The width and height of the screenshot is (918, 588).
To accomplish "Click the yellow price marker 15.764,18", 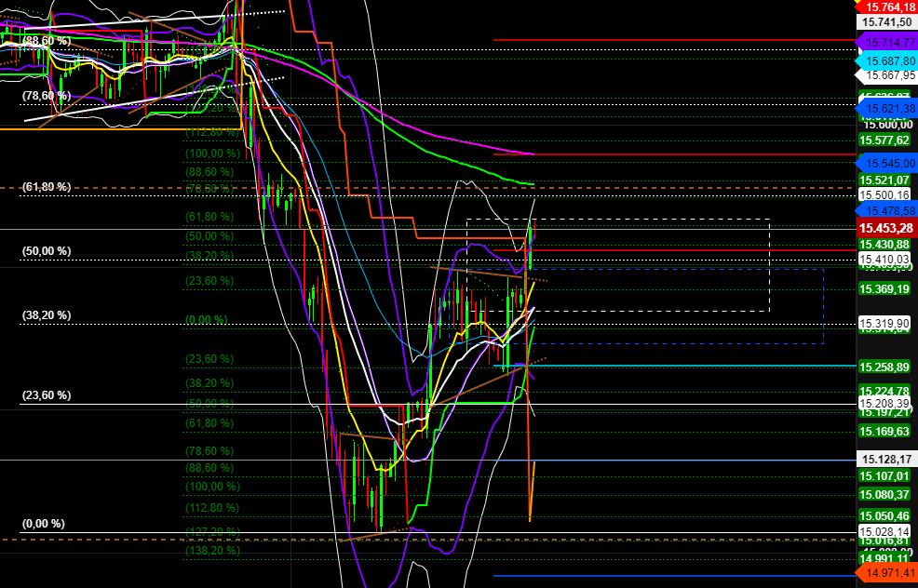I will click(885, 9).
